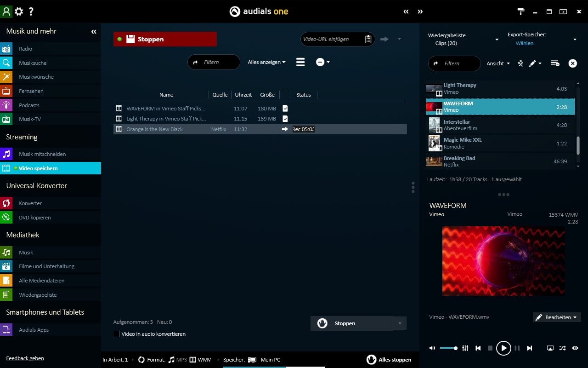Open the Musik-TV section
The height and width of the screenshot is (368, 588).
[51, 119]
